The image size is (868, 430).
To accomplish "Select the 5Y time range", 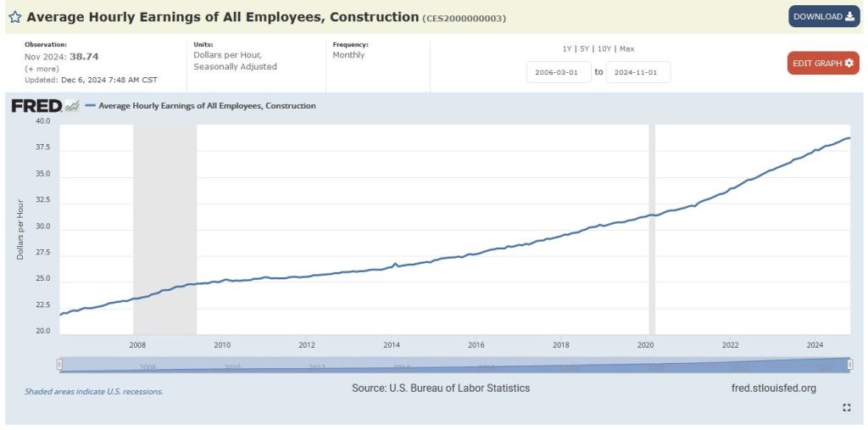I will point(586,48).
